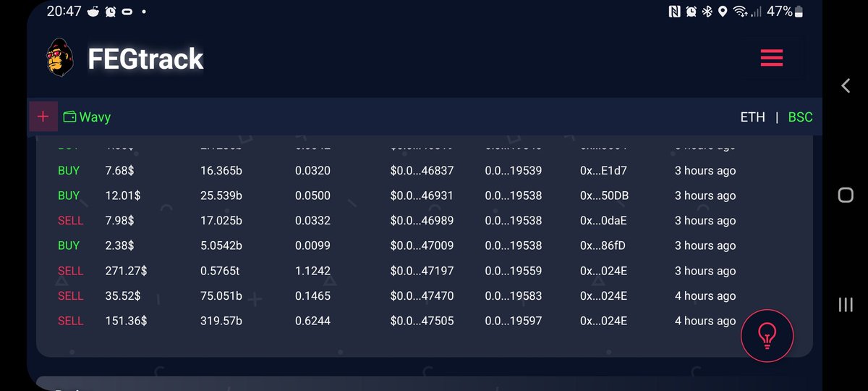Click token amount 0.5765t

[220, 271]
